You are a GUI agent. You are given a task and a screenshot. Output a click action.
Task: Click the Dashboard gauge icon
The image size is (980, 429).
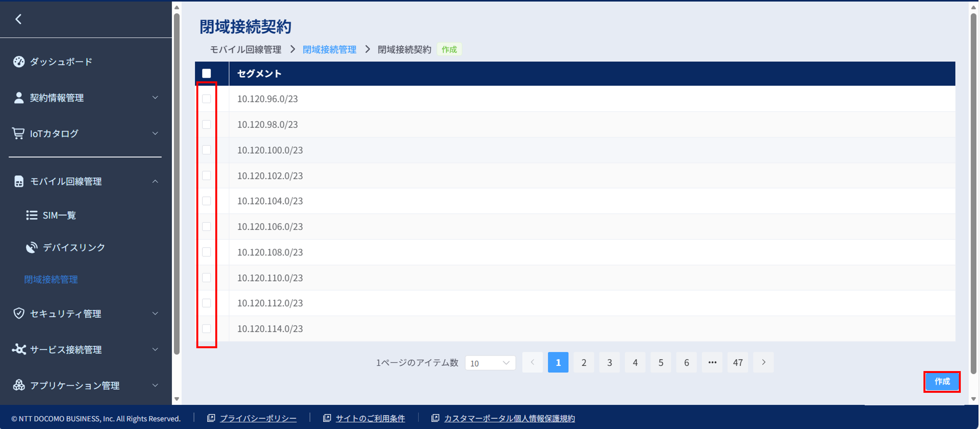19,62
